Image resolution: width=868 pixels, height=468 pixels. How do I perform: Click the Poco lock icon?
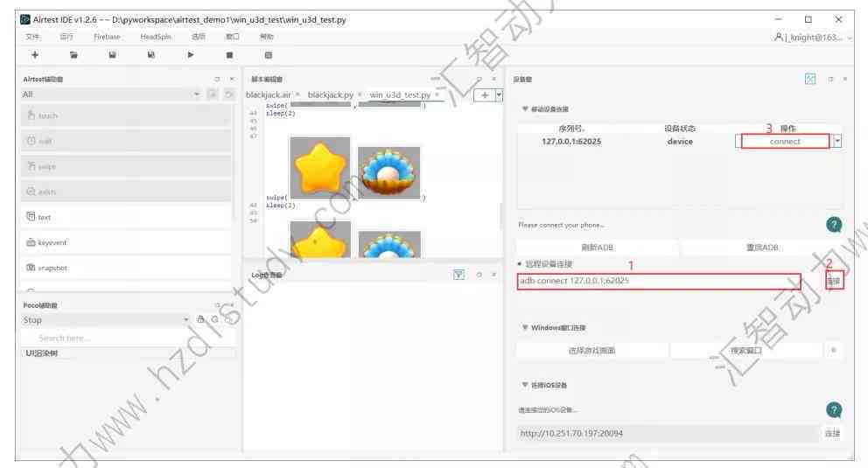(201, 319)
